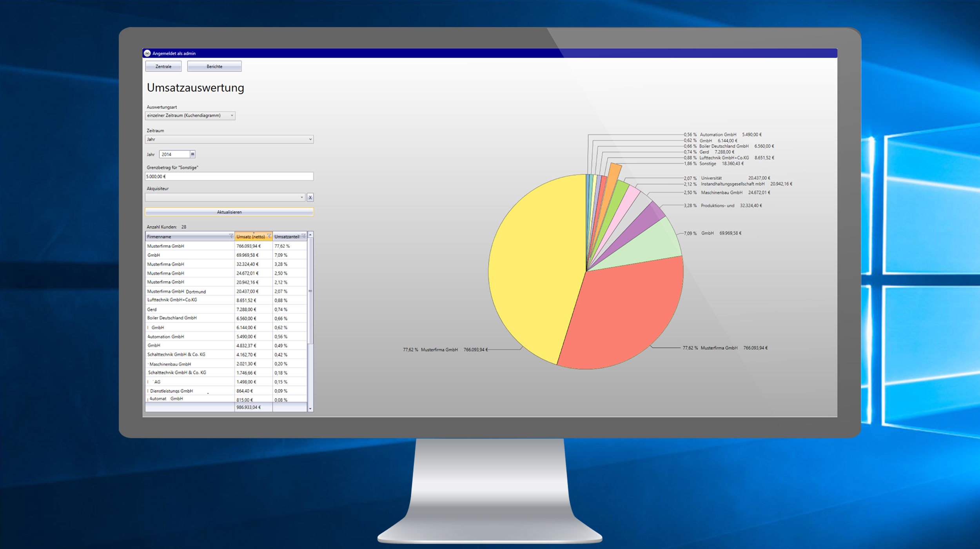Image resolution: width=980 pixels, height=549 pixels.
Task: Open the Jahr calendar picker icon
Action: pyautogui.click(x=192, y=154)
